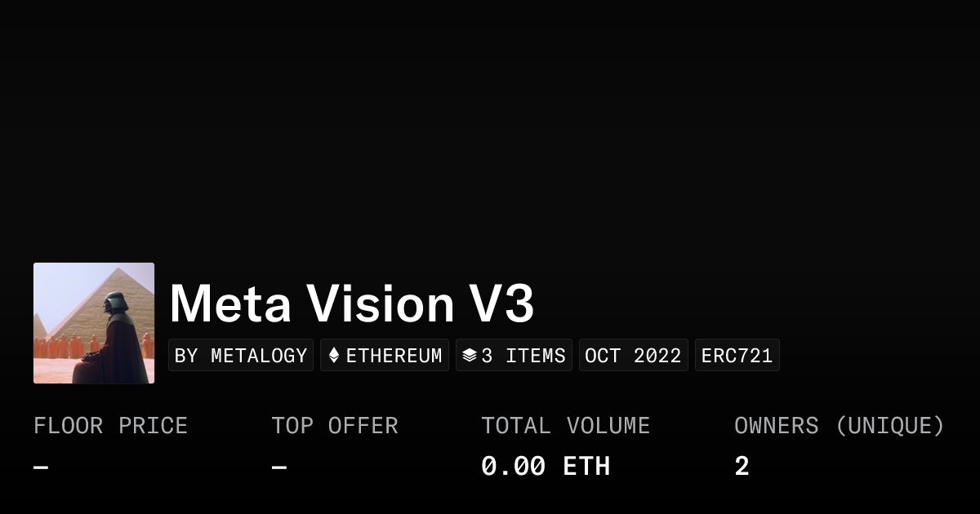
Task: Click the OWNERS label text
Action: [x=776, y=426]
